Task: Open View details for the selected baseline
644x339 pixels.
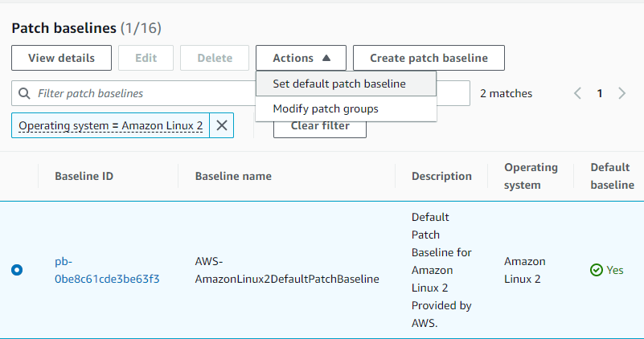Action: [60, 58]
